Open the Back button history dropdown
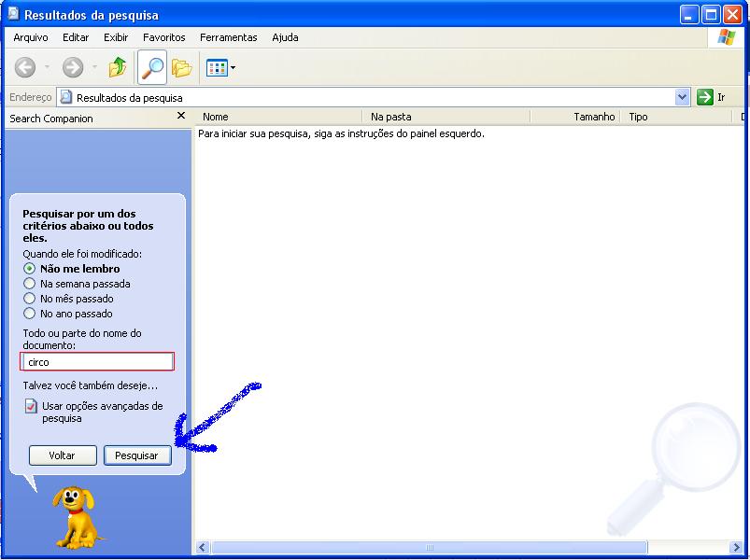This screenshot has width=750, height=560. pyautogui.click(x=47, y=67)
